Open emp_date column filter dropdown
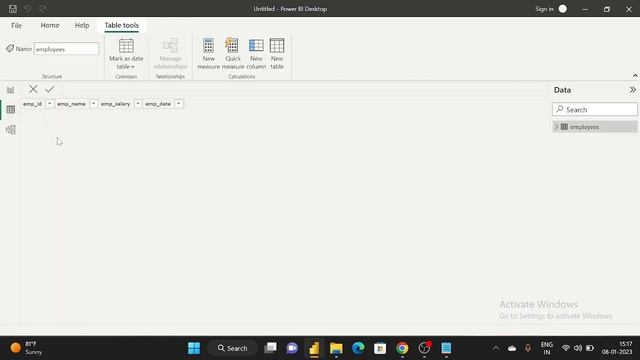640x360 pixels. click(178, 104)
